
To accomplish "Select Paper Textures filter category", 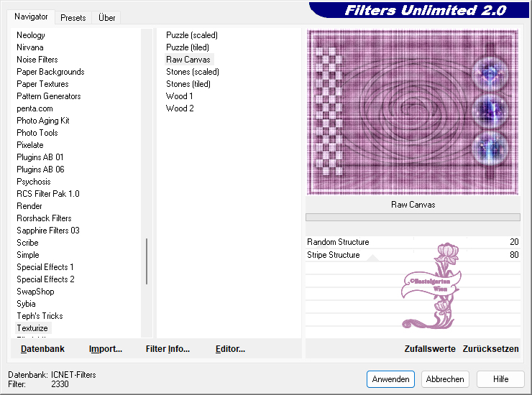I will (x=42, y=84).
